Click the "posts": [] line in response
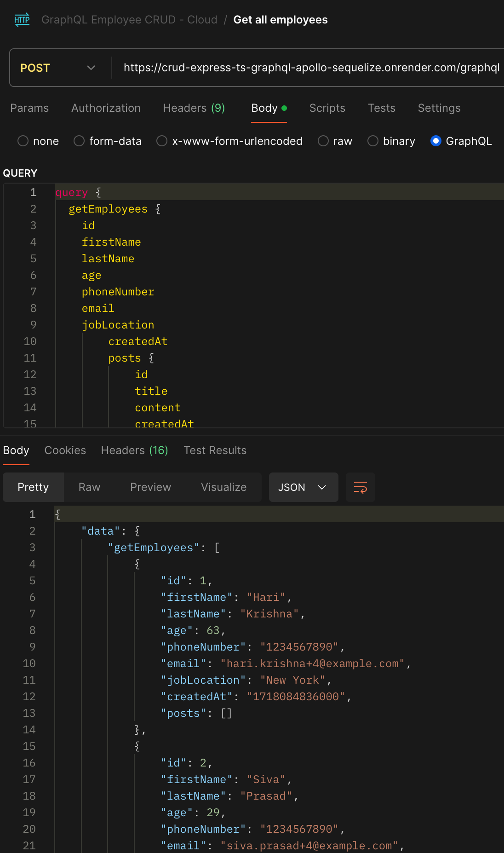This screenshot has width=504, height=853. pos(197,713)
